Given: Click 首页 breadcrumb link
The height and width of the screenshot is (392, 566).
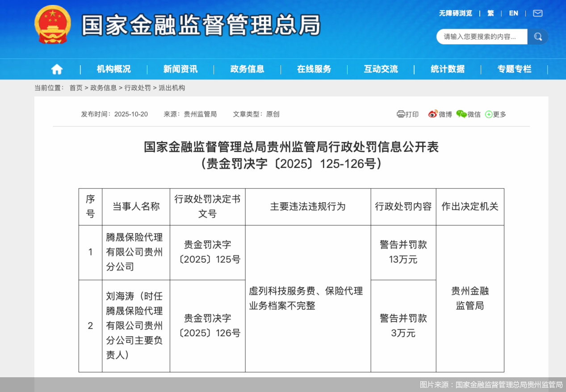Looking at the screenshot, I should pos(76,88).
